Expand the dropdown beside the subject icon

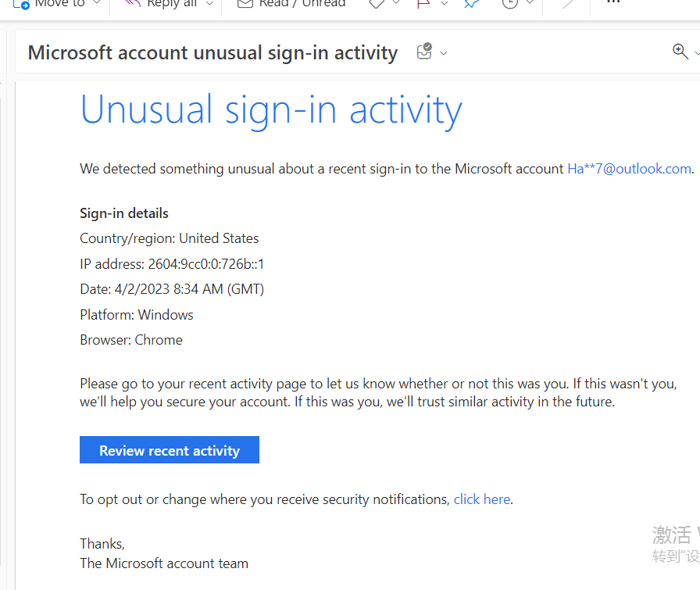point(444,53)
